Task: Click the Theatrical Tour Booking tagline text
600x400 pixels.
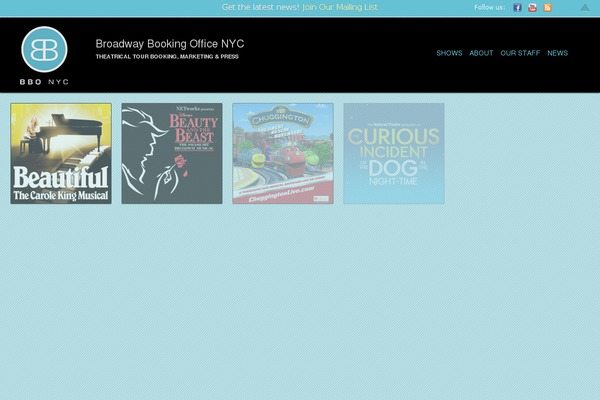Action: [x=167, y=57]
